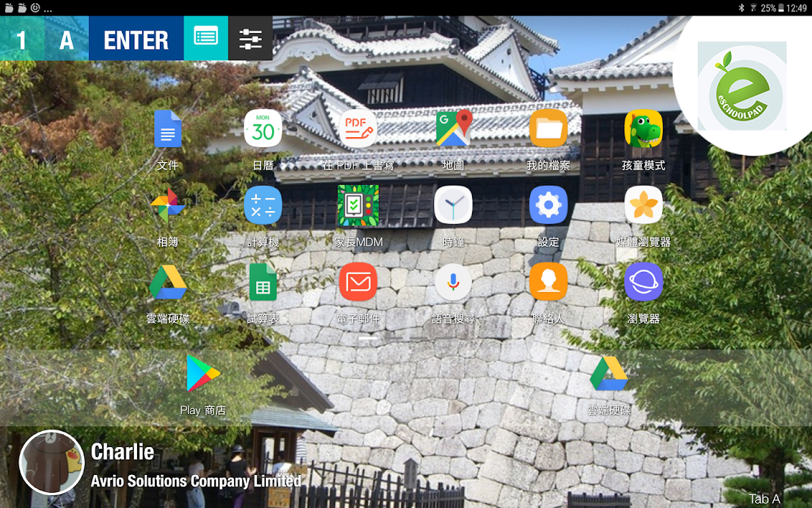Launch the 在 PDF 上書寫 app
The width and height of the screenshot is (812, 508).
358,129
